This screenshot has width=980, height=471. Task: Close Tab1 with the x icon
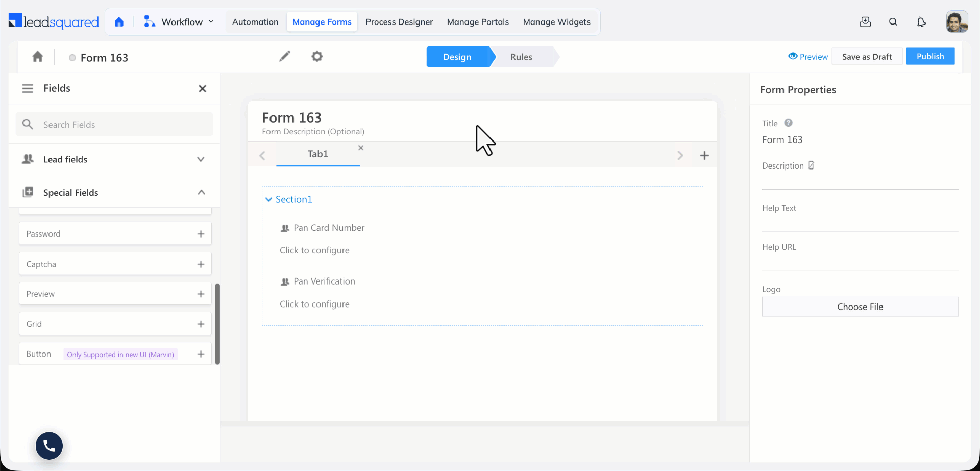(361, 148)
